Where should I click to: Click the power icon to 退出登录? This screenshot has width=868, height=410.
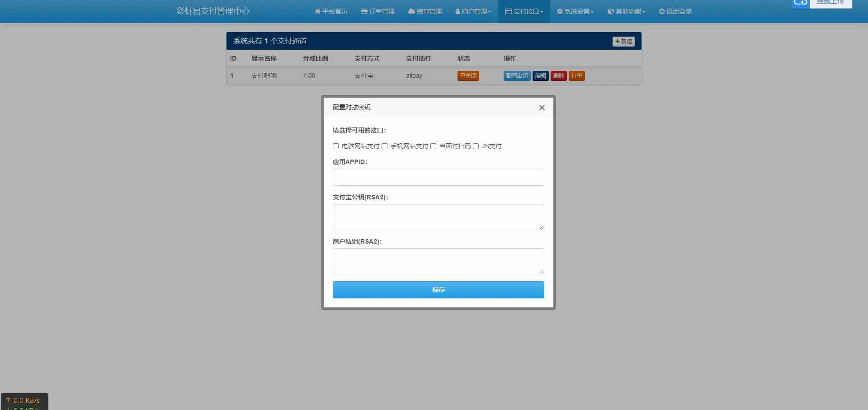[x=661, y=11]
